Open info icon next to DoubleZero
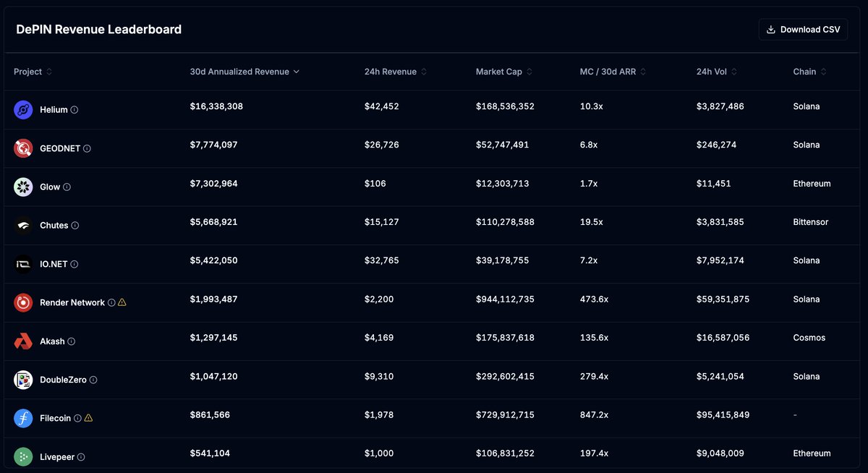Image resolution: width=868 pixels, height=473 pixels. click(93, 380)
